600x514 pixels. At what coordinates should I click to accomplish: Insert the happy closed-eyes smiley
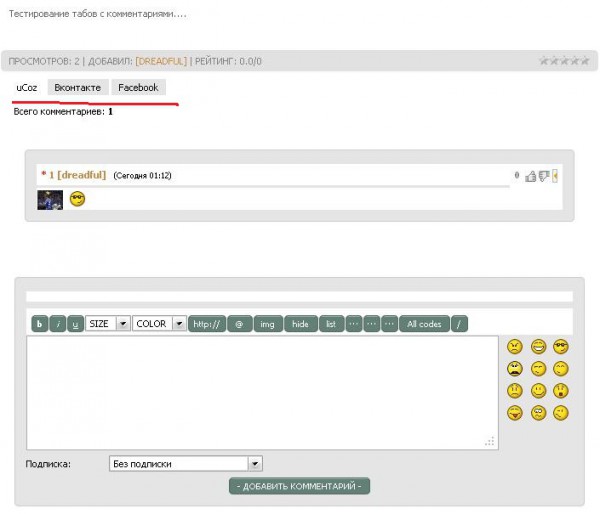coord(561,369)
